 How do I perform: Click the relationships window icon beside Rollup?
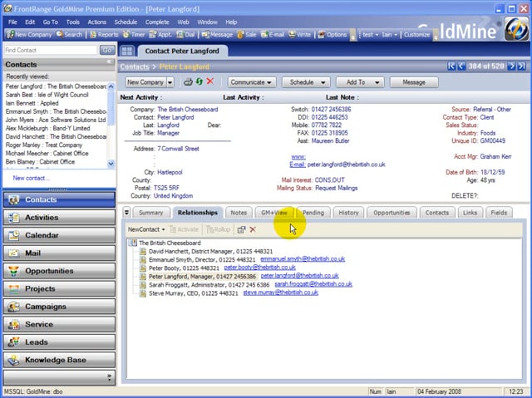[241, 229]
